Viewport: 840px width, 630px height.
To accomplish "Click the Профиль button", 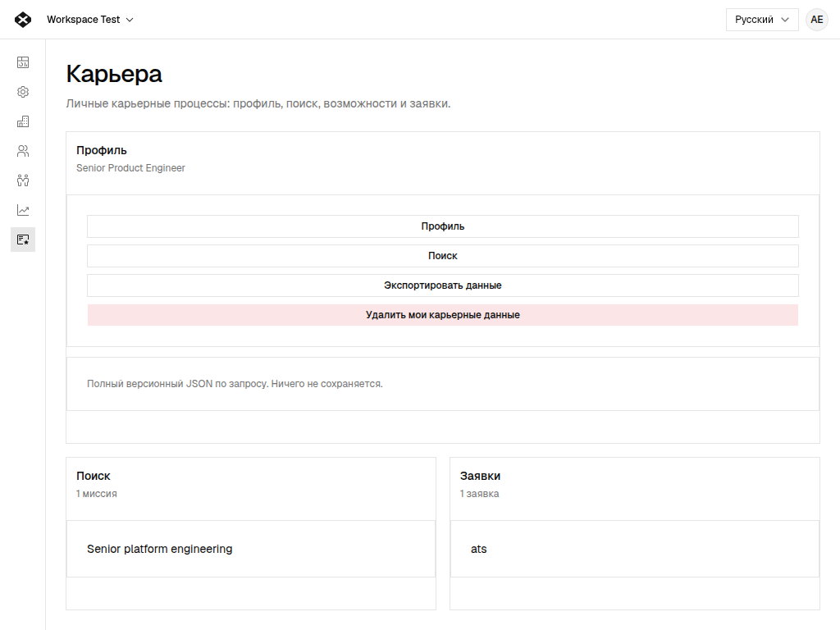I will click(442, 226).
